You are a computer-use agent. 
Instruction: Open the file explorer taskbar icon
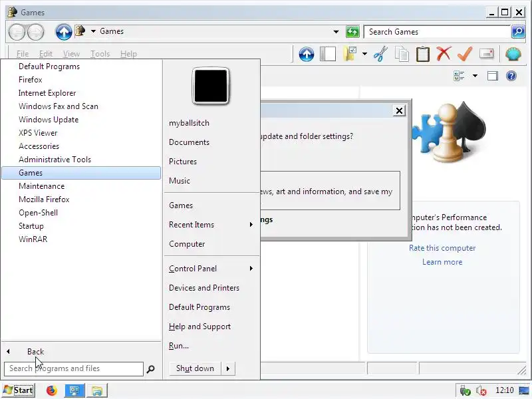coord(97,390)
